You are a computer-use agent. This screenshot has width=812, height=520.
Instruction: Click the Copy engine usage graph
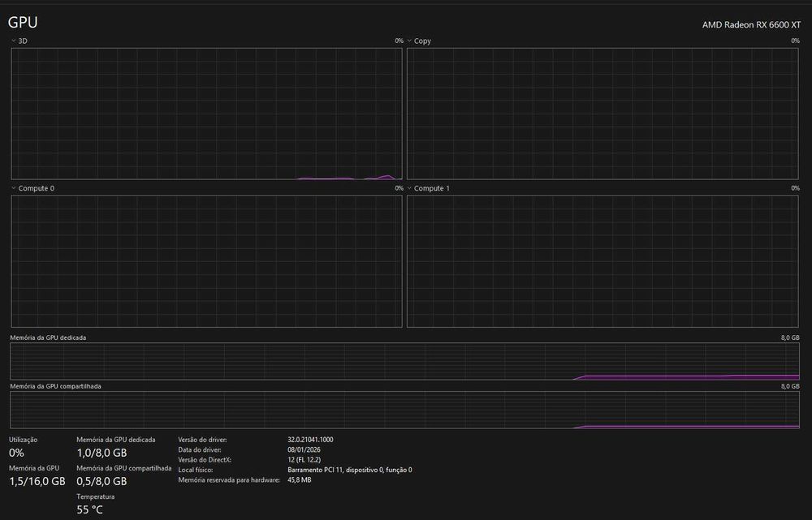coord(603,114)
